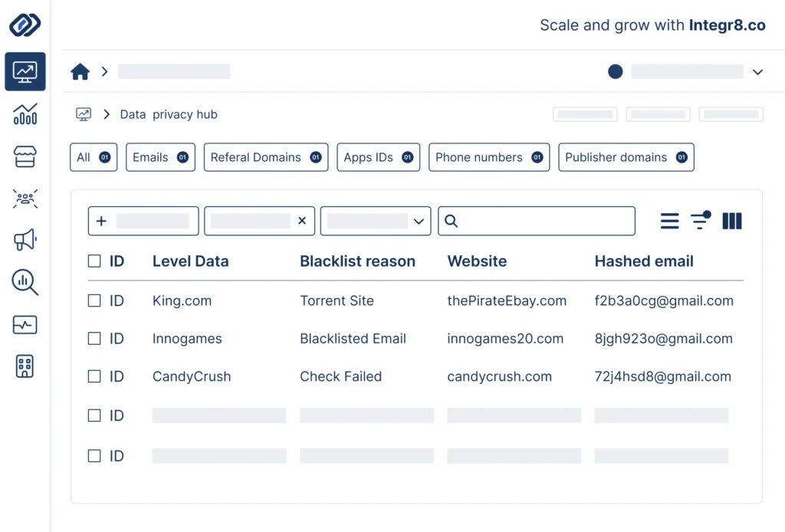
Task: Click the King.com cell
Action: pos(182,300)
